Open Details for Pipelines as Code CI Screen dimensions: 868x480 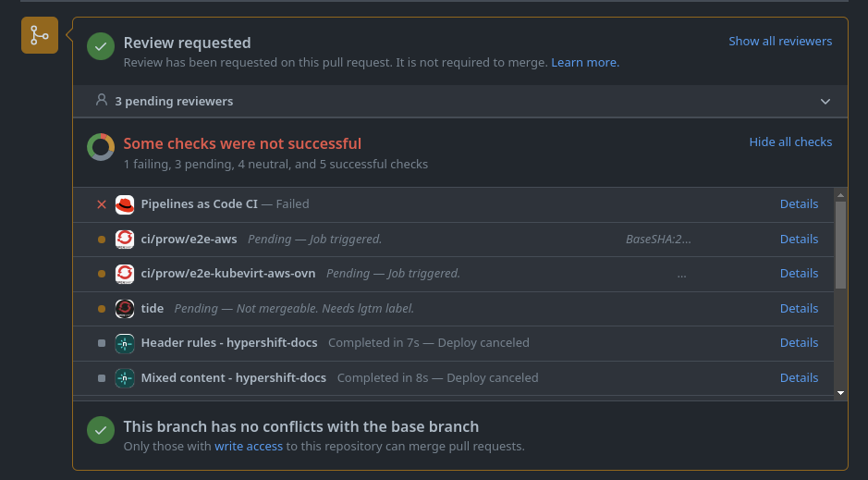click(799, 204)
